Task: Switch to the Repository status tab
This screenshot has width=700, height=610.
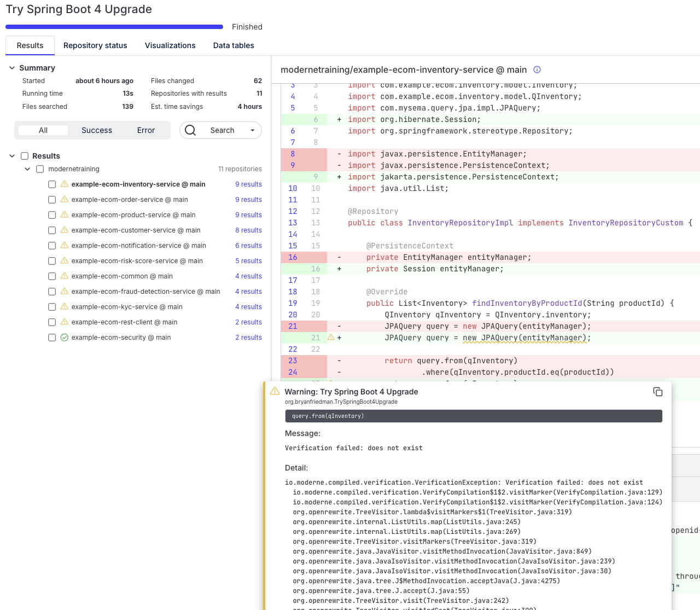Action: (95, 45)
